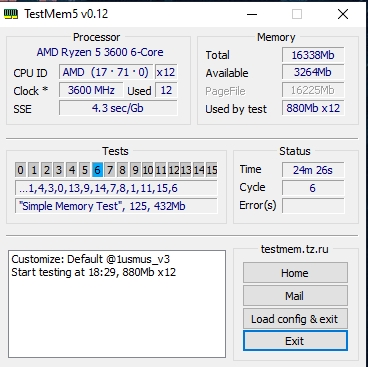Click the TestMem5 app icon in title bar
Screen dimensions: 368x367
click(11, 14)
